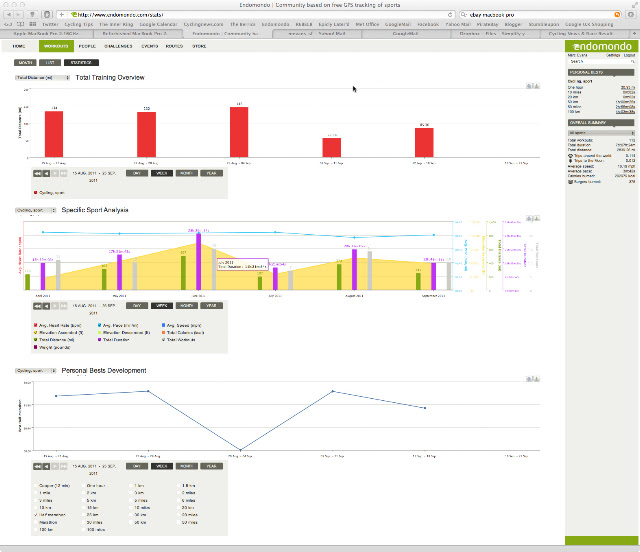Export the Total Training Overview chart icon
This screenshot has width=640, height=552.
click(x=537, y=86)
